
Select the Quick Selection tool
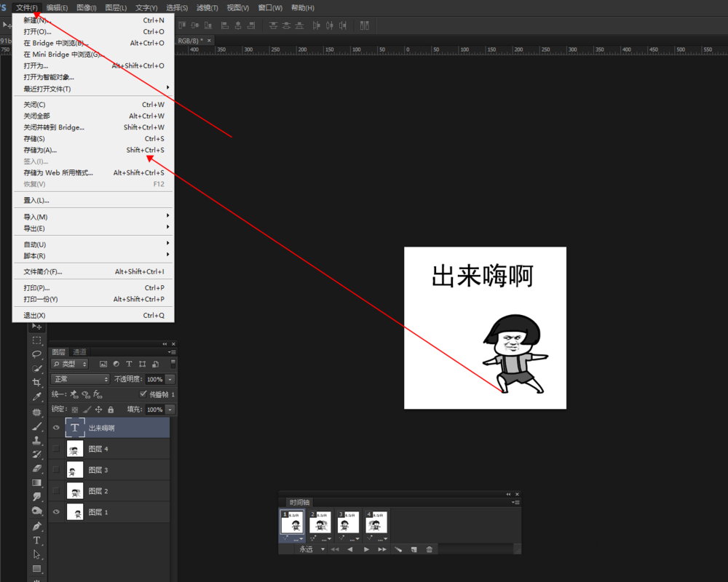click(36, 369)
